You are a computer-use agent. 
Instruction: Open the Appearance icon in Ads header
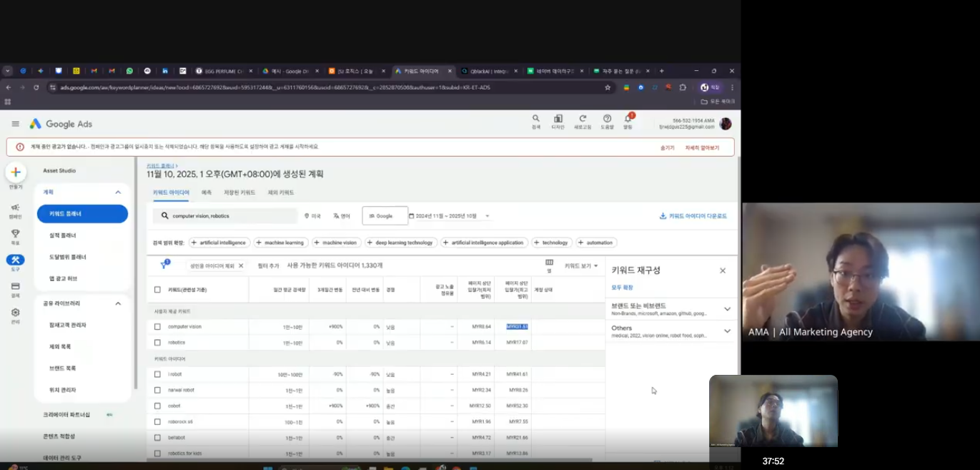pos(558,119)
